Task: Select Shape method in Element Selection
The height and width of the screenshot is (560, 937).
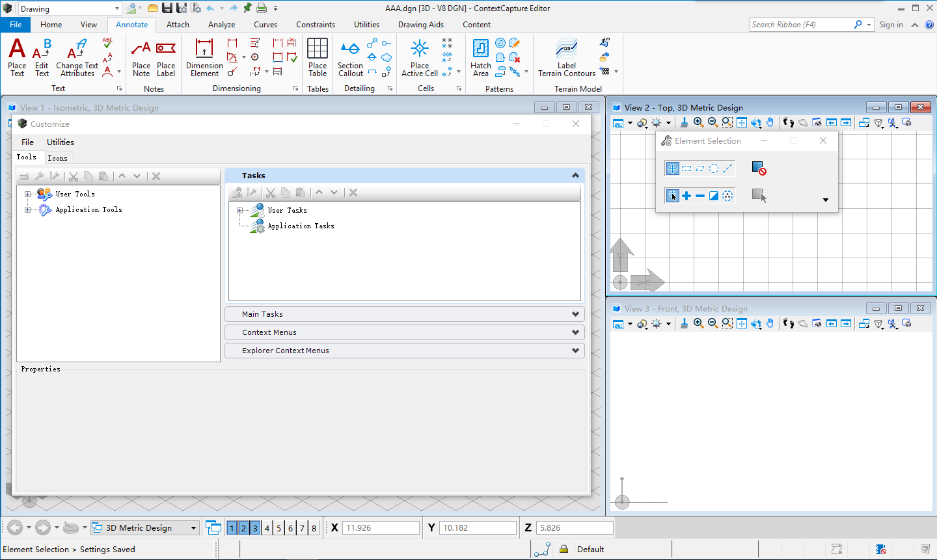Action: click(700, 168)
